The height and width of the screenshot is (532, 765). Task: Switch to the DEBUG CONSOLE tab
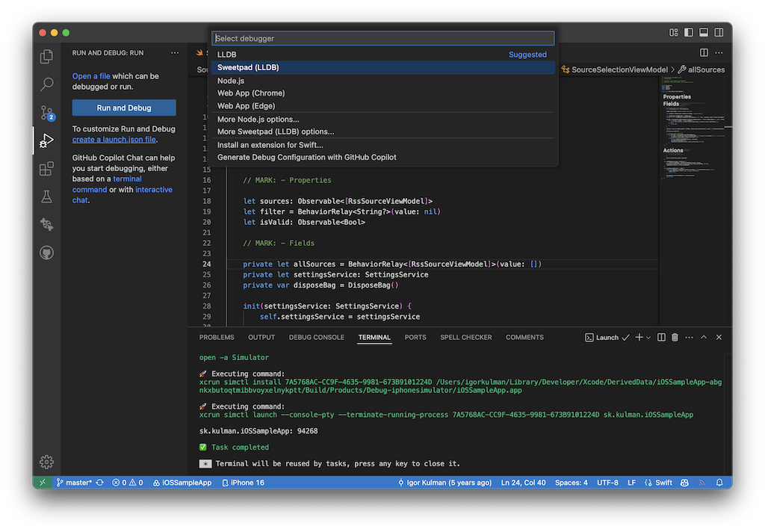tap(316, 337)
